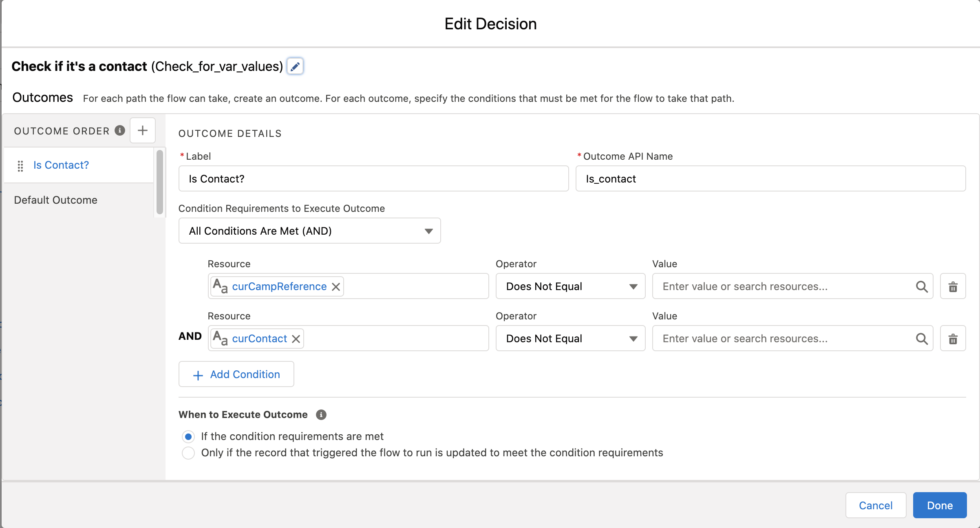Click the Done button
This screenshot has width=980, height=528.
tap(940, 506)
